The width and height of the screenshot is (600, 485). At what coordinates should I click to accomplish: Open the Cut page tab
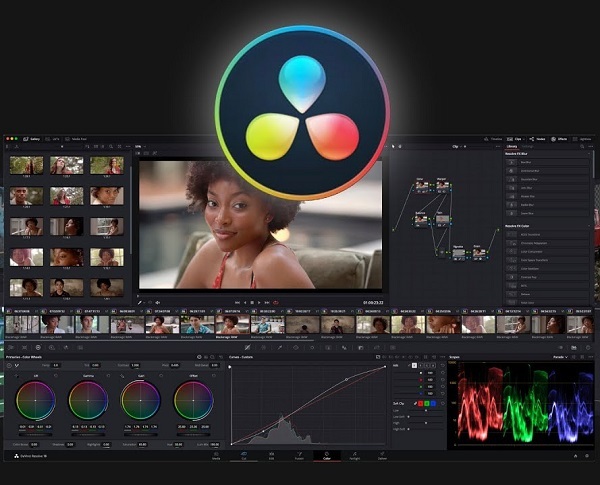[244, 456]
